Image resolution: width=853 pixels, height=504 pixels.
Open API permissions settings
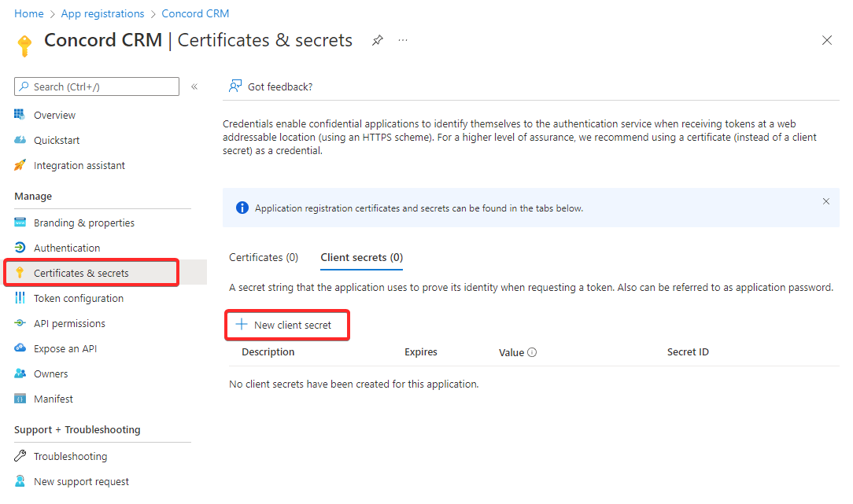point(73,323)
